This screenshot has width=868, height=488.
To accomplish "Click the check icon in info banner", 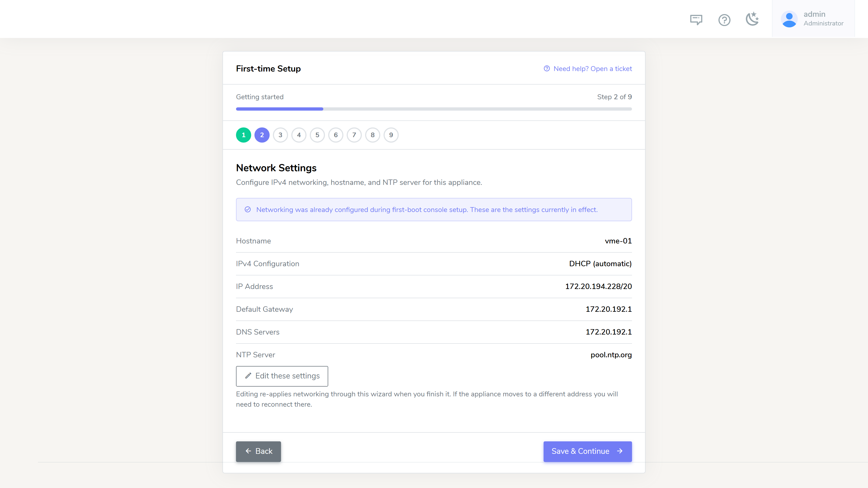I will click(x=248, y=210).
